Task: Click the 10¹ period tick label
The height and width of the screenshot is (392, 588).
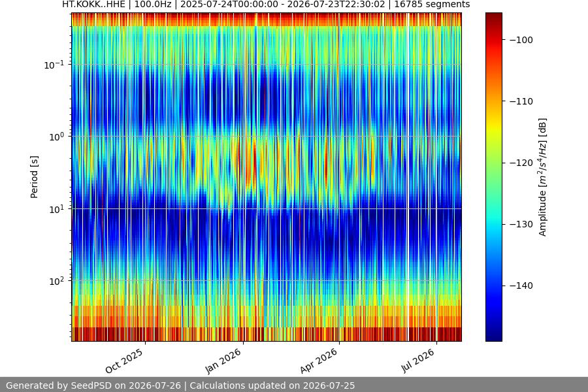Action: 56,209
